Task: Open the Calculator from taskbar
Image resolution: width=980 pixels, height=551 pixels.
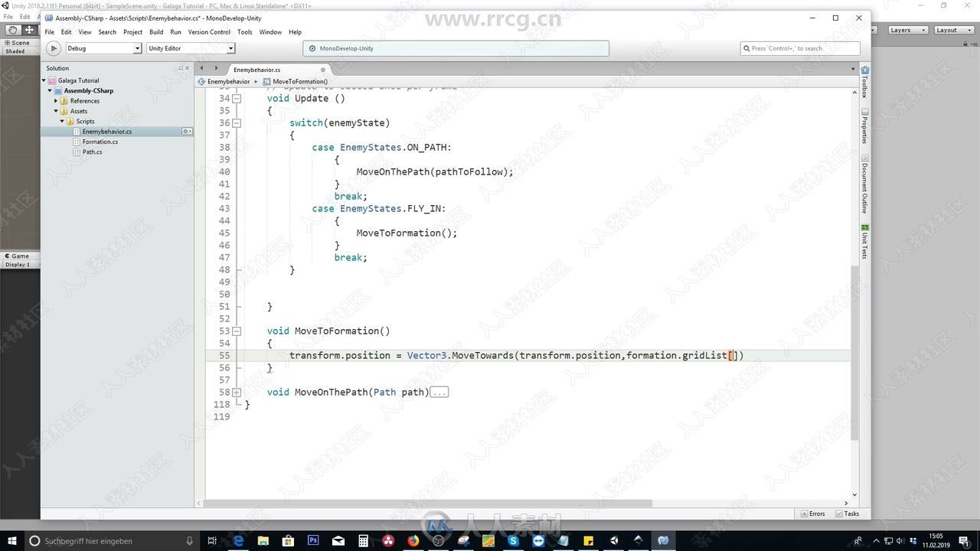Action: point(363,540)
